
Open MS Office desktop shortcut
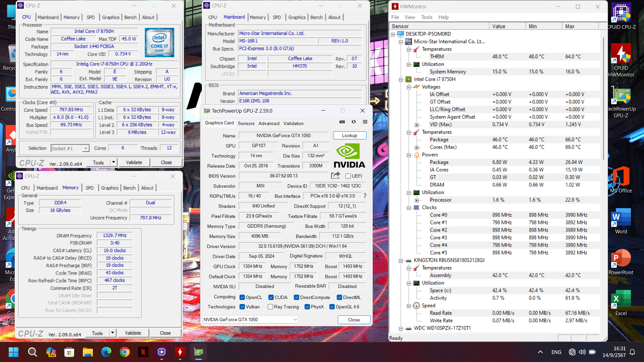pyautogui.click(x=621, y=179)
